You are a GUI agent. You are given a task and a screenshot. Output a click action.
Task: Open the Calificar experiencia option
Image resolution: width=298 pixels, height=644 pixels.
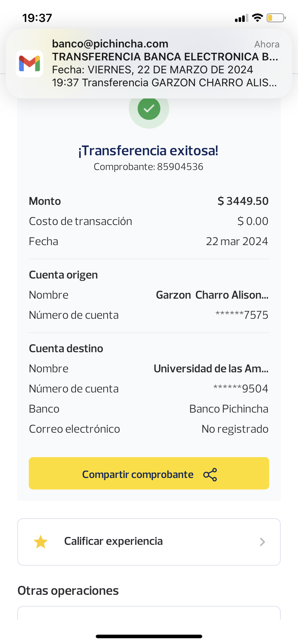point(113,542)
